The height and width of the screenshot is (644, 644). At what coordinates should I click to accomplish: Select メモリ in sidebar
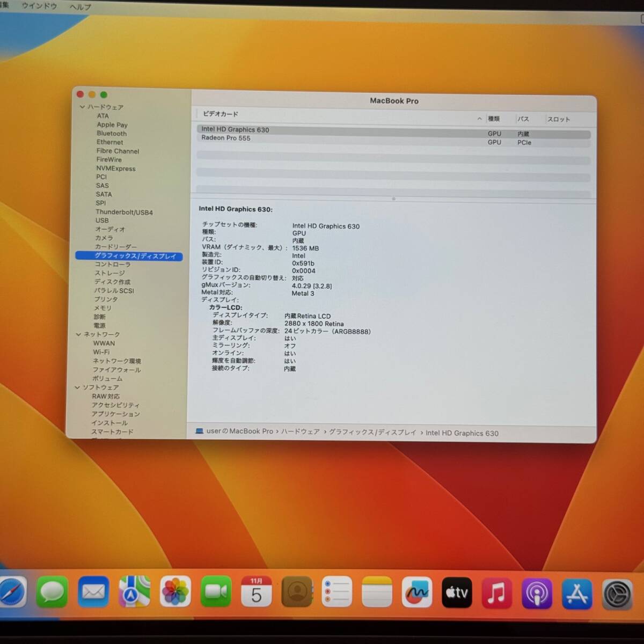103,308
